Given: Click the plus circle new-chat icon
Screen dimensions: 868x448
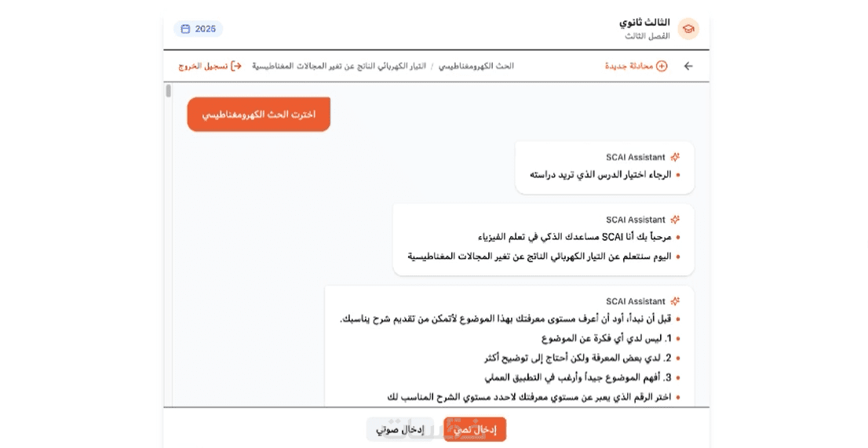Looking at the screenshot, I should coord(662,66).
